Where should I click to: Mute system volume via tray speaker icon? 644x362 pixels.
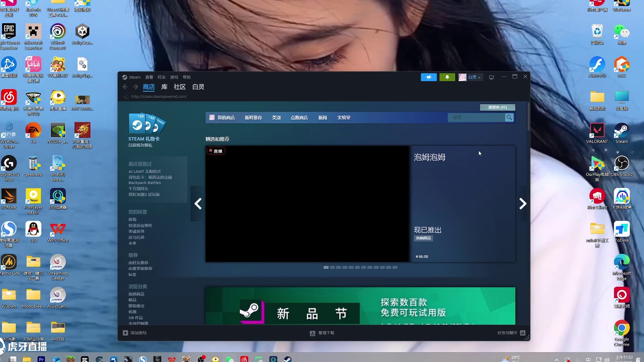click(607, 360)
